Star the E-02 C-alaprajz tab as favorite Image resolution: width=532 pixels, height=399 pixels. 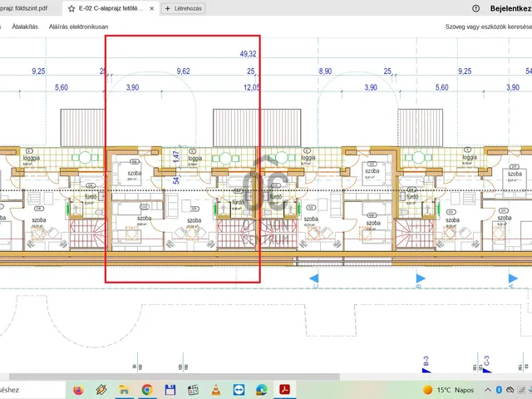click(x=71, y=8)
